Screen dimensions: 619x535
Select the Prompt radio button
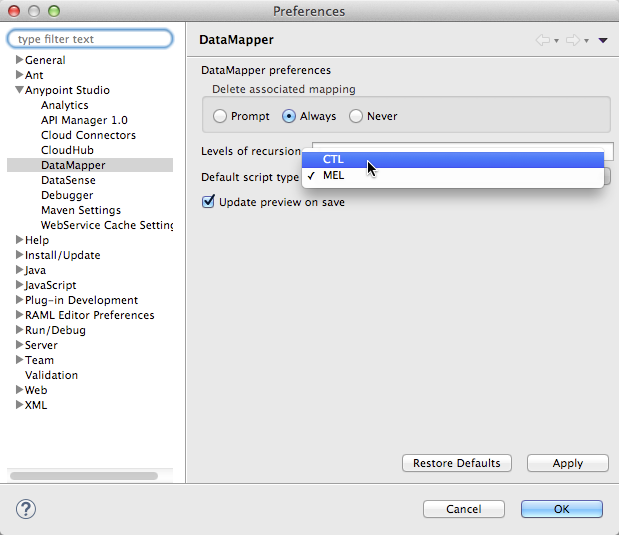(220, 116)
